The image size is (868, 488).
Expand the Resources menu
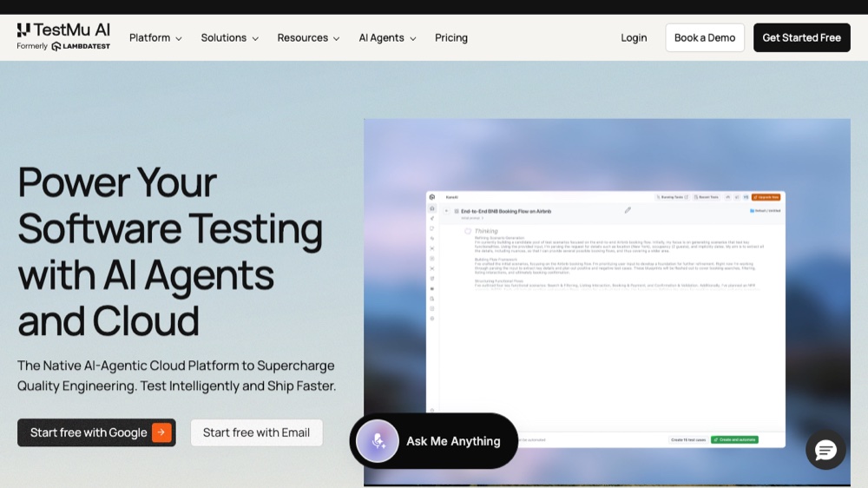pyautogui.click(x=308, y=37)
